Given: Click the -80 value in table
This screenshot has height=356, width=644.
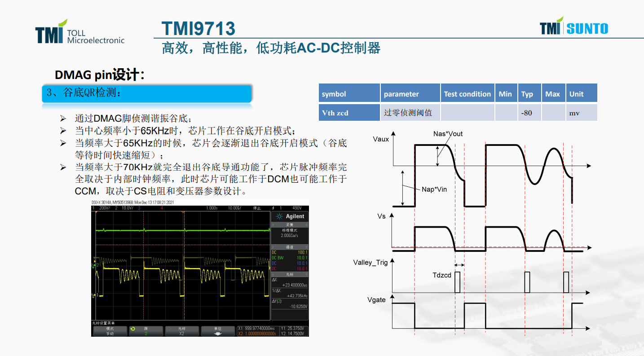Looking at the screenshot, I should (x=526, y=113).
